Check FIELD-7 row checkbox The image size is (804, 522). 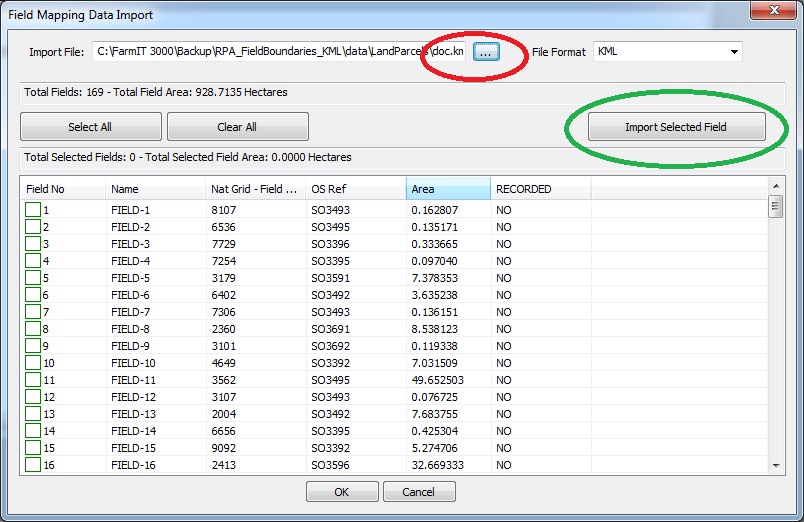(33, 312)
